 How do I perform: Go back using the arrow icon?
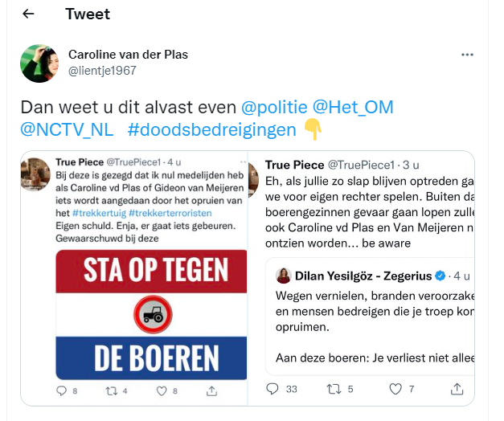pos(28,14)
